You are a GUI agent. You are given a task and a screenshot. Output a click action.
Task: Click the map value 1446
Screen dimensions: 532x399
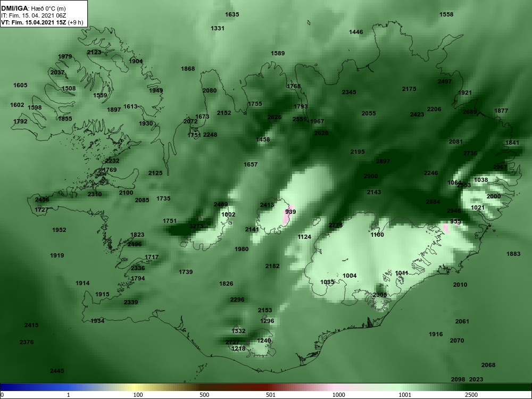tap(356, 32)
